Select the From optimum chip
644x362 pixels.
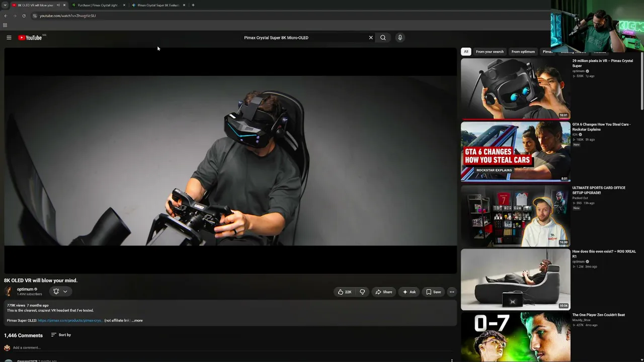coord(523,52)
